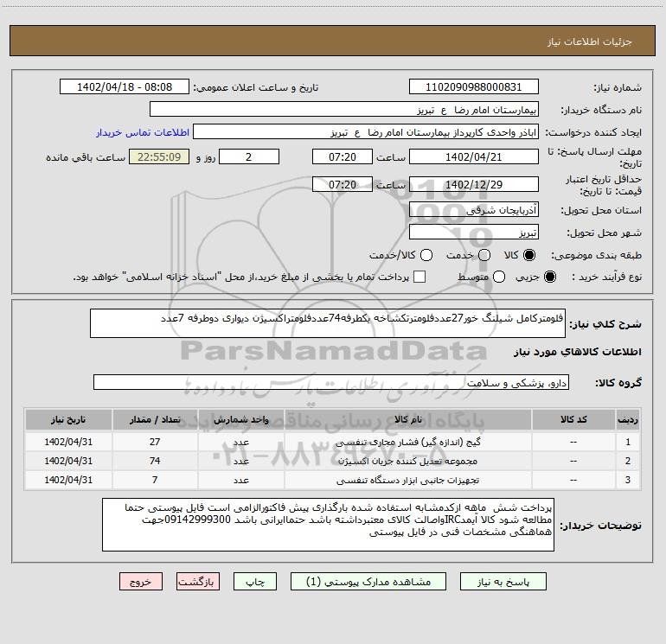
Task: Click the بازگشت back button
Action: 198,582
